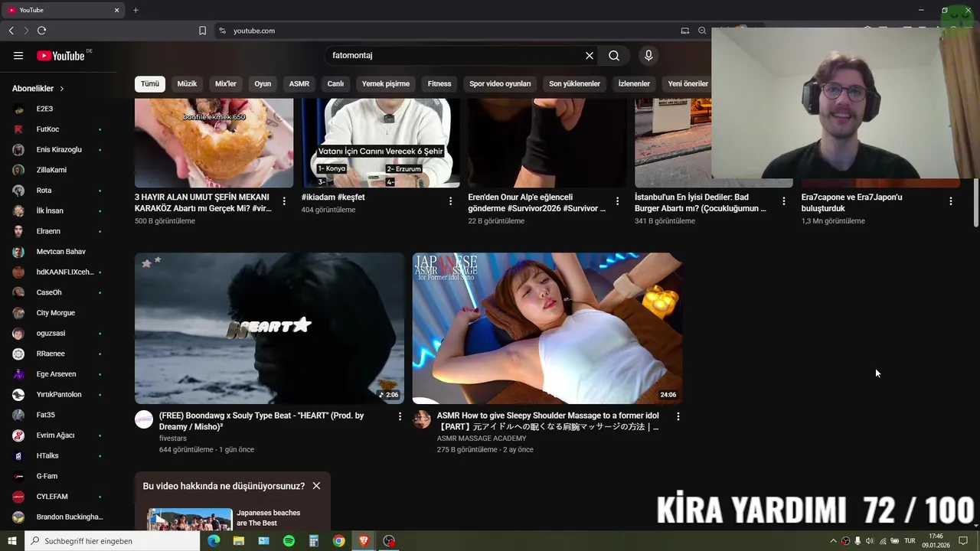Open the City Morgue subscription channel
Viewport: 980px width, 551px height.
(x=58, y=313)
